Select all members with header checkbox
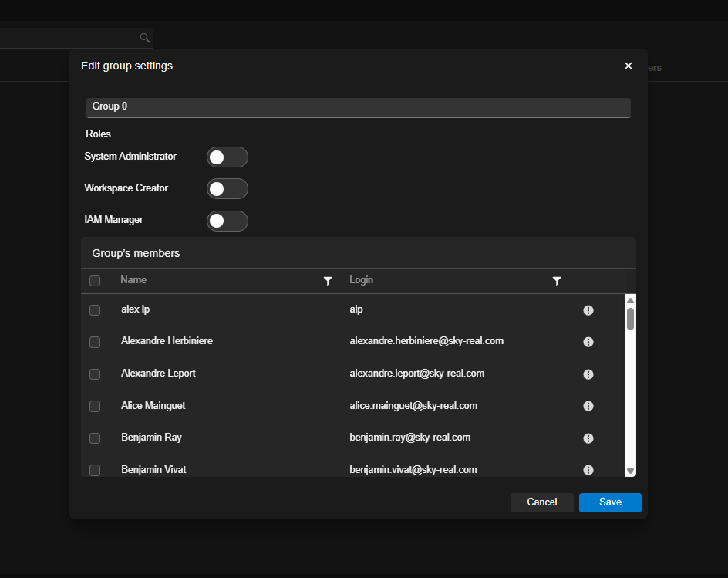 [95, 281]
